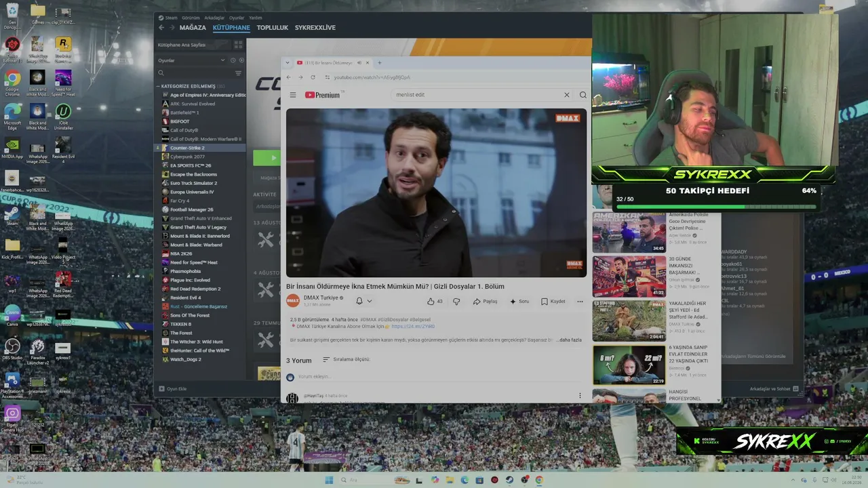Open the Steam desktop shortcut
The height and width of the screenshot is (488, 868).
pyautogui.click(x=12, y=214)
